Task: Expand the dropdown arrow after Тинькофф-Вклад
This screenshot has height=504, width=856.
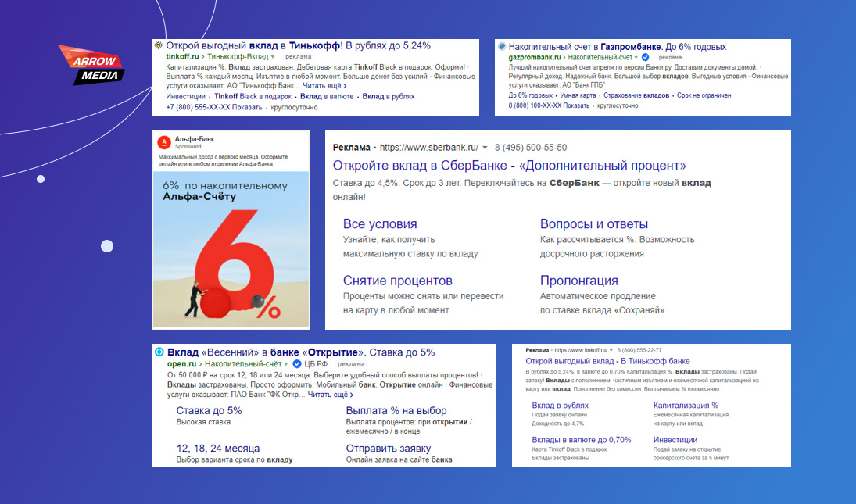Action: 273,57
